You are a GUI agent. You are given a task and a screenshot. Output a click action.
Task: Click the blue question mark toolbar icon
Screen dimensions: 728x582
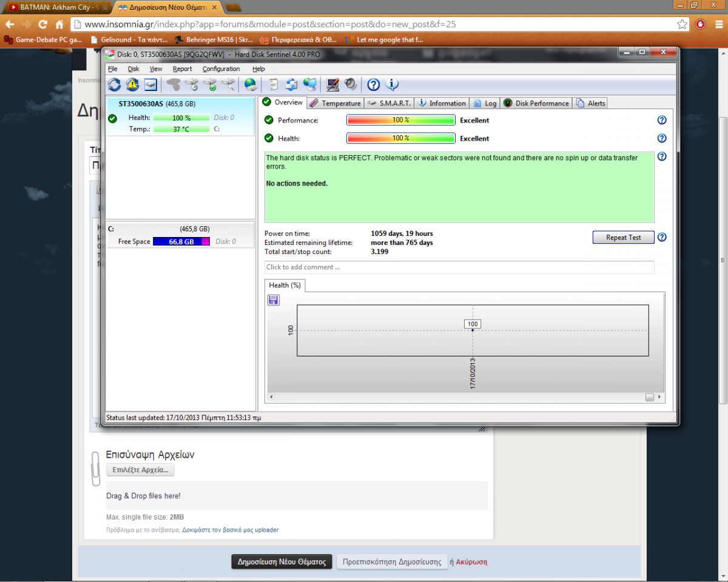pyautogui.click(x=374, y=84)
